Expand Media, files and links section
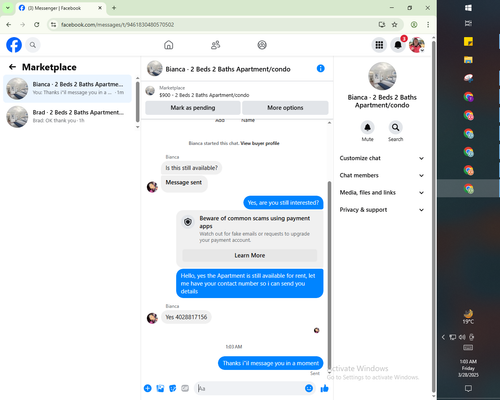The height and width of the screenshot is (400, 500). pyautogui.click(x=382, y=193)
